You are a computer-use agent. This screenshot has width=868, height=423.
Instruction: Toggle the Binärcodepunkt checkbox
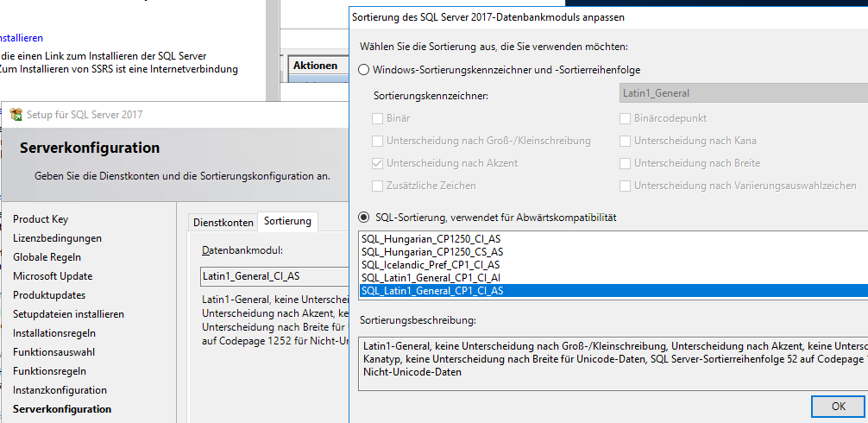click(625, 118)
